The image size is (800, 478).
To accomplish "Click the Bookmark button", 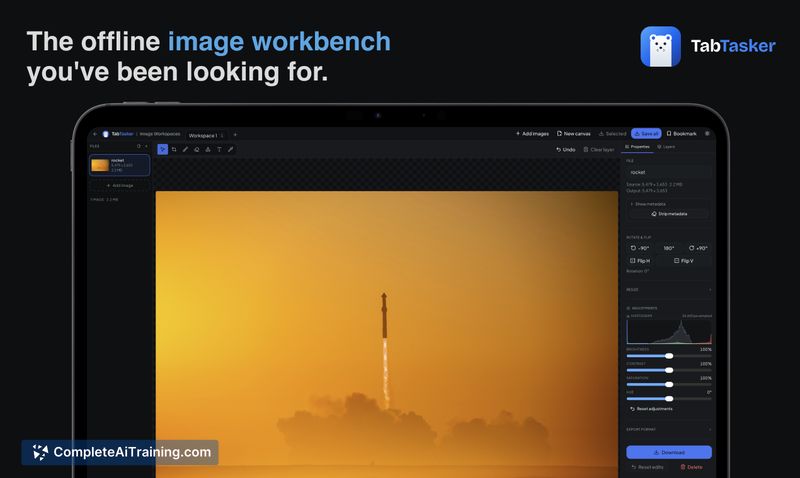I will [681, 134].
